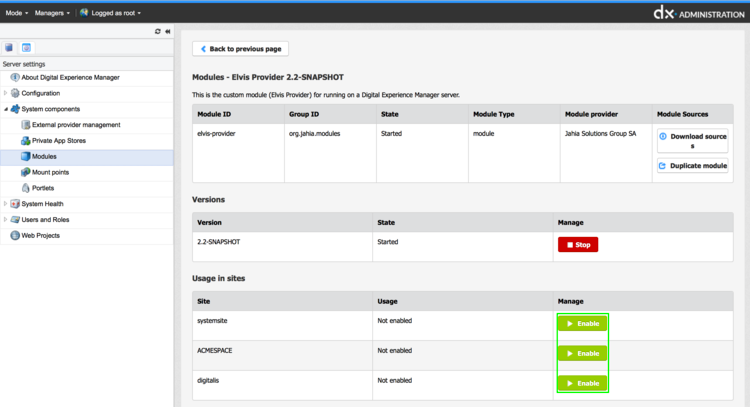
Task: Go back to previous page
Action: tap(240, 49)
